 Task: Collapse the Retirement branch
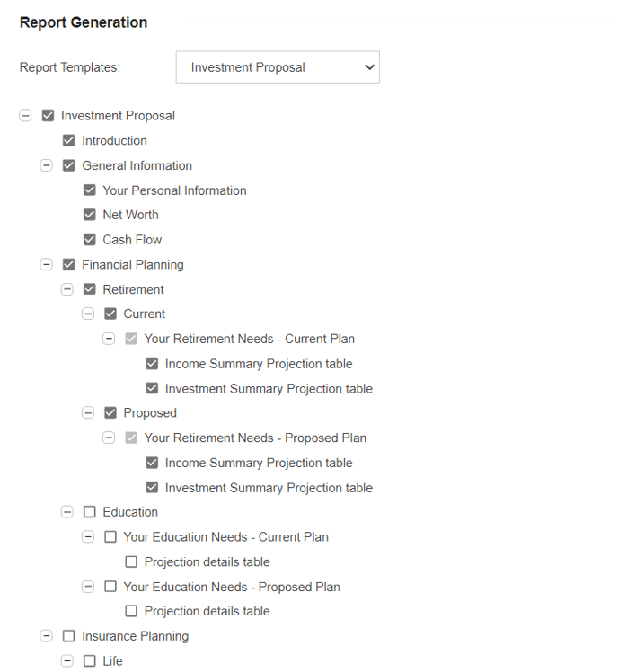coord(67,289)
